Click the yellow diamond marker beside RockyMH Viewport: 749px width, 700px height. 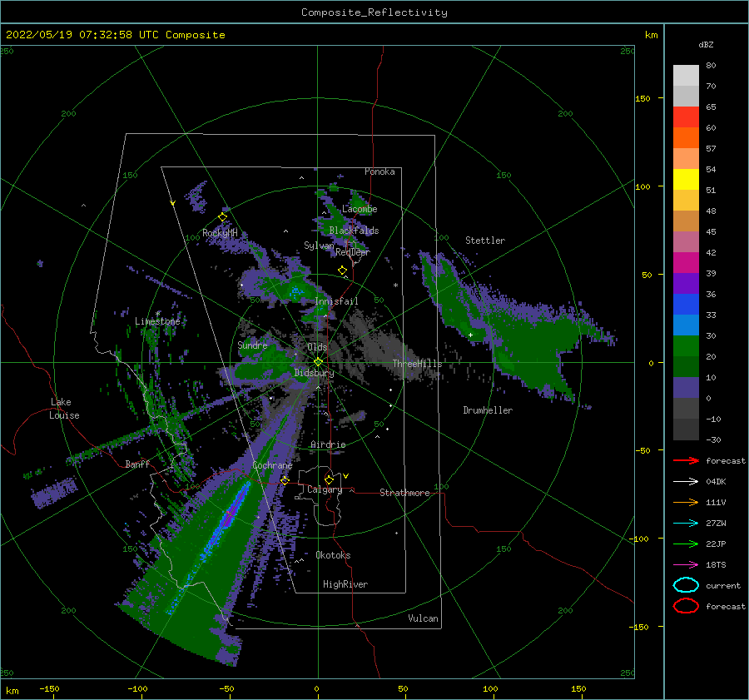(x=222, y=217)
